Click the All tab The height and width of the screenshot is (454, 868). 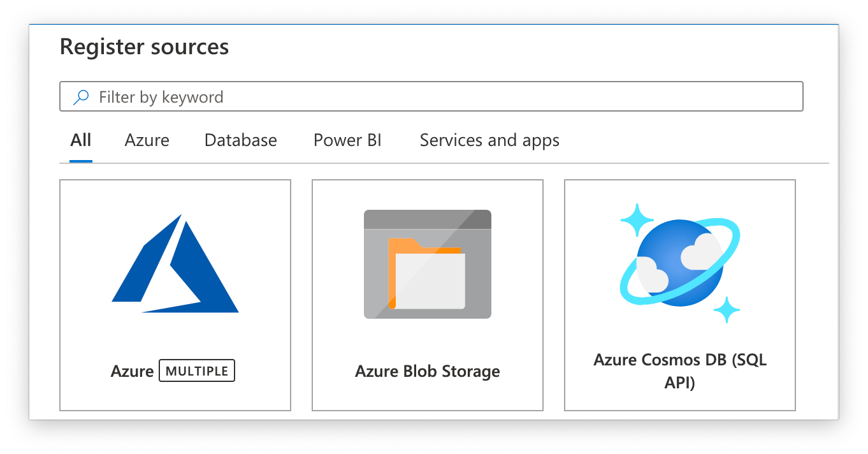[80, 140]
